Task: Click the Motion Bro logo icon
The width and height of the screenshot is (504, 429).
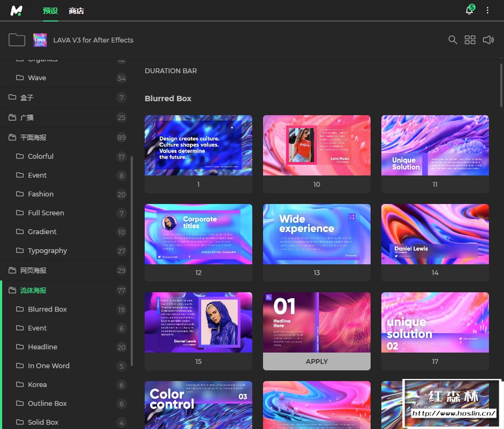Action: (x=16, y=11)
